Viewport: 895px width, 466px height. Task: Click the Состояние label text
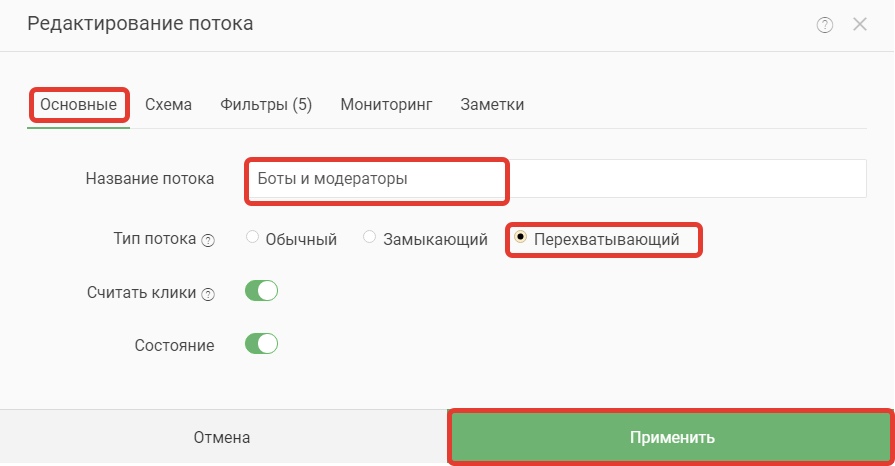174,346
